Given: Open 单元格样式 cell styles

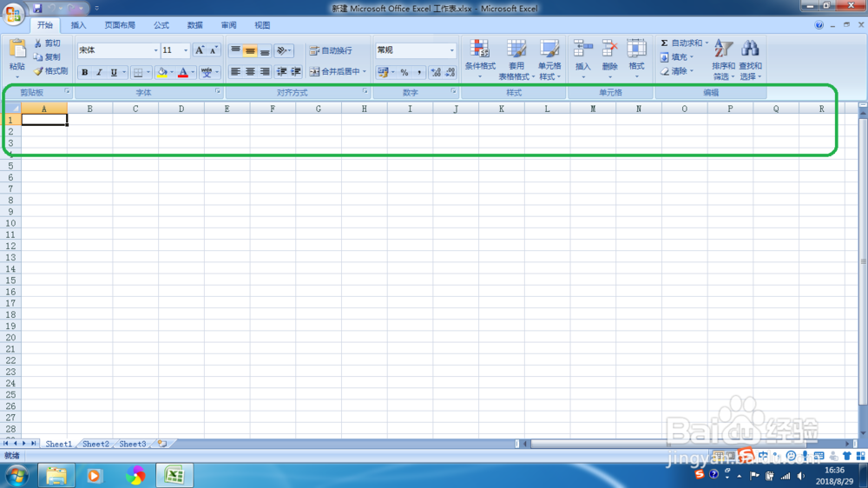Looking at the screenshot, I should [x=549, y=60].
